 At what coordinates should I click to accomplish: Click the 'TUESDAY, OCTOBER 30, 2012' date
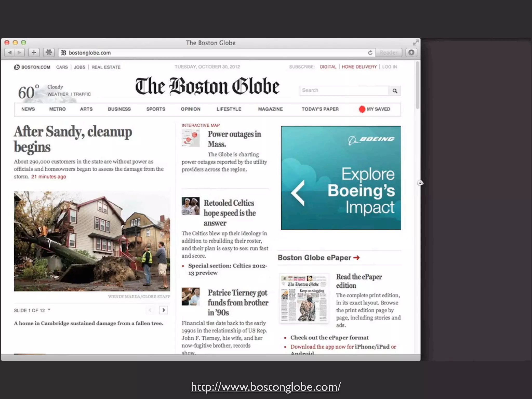pyautogui.click(x=207, y=67)
